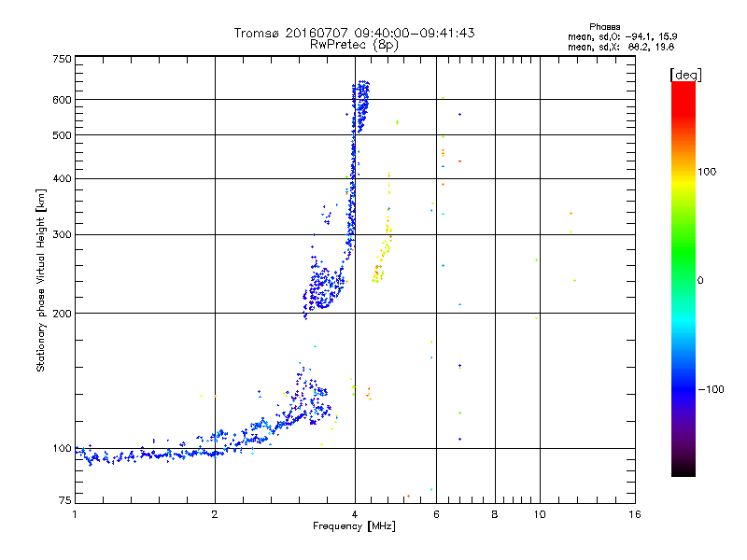
Task: Click the plot title 'Tromsø 20160707 09:40:00-09:41:43'
Action: tap(354, 33)
